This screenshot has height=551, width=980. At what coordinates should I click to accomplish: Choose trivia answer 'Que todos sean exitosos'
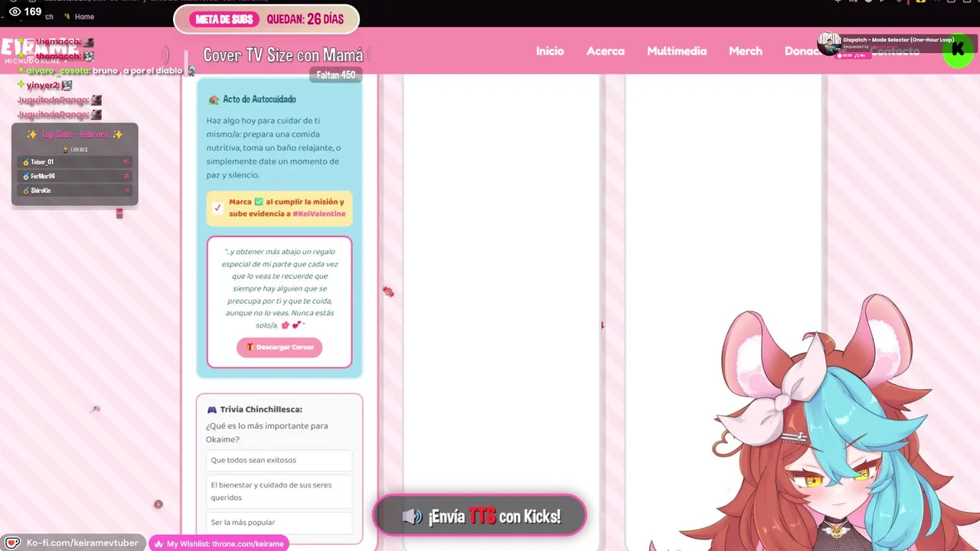tap(279, 460)
